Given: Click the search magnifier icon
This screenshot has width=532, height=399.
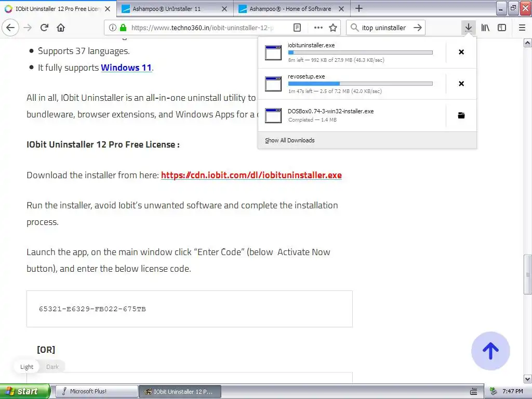Looking at the screenshot, I should (x=354, y=28).
